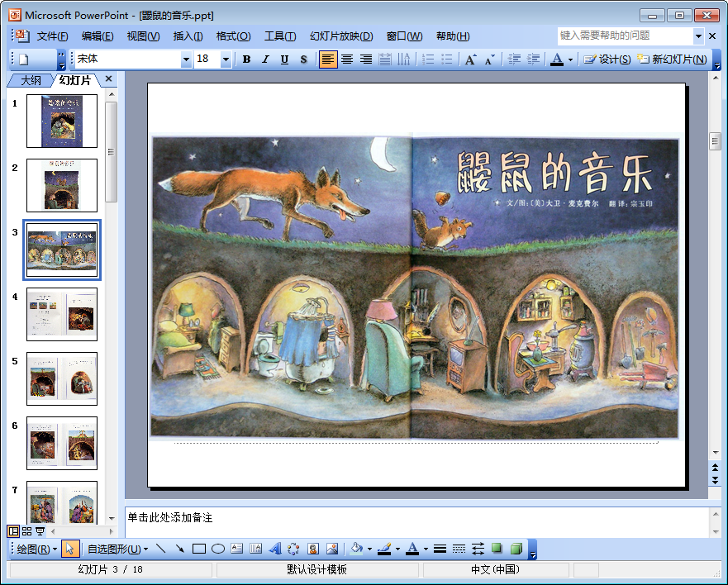Start slide show from current slide
The height and width of the screenshot is (585, 728).
(x=40, y=530)
